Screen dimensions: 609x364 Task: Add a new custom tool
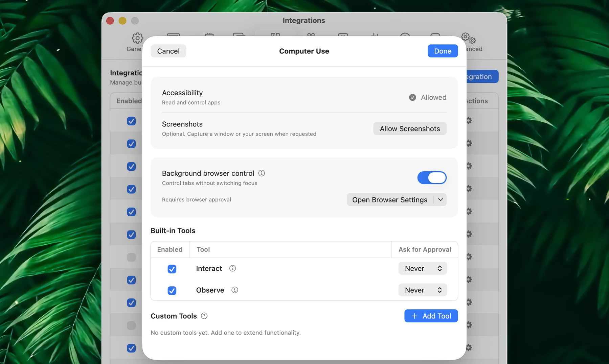431,316
